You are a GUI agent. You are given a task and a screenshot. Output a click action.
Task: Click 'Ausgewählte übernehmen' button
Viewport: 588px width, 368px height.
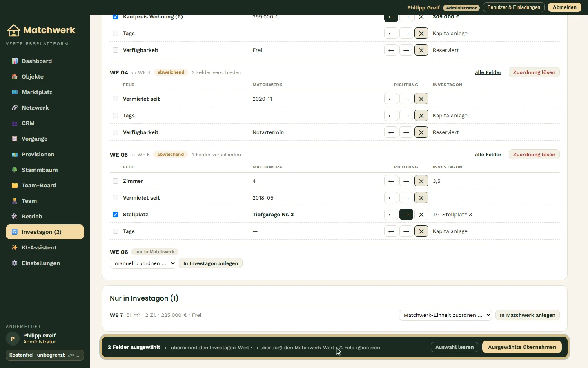[522, 347]
